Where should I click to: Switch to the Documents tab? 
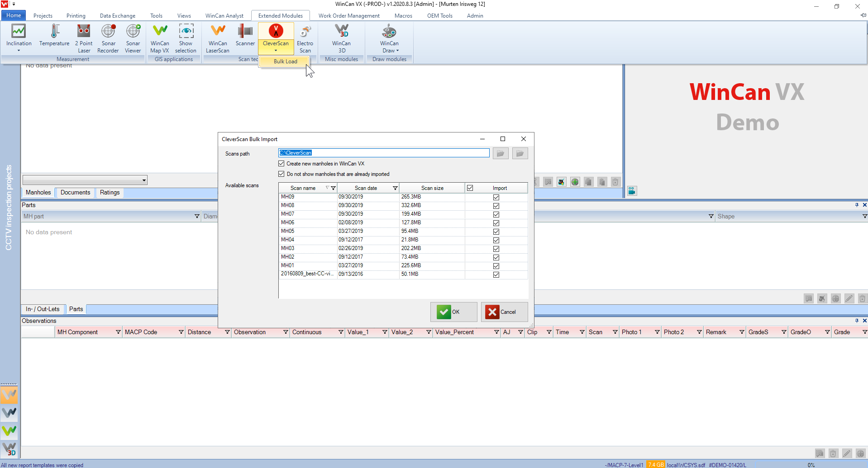74,192
